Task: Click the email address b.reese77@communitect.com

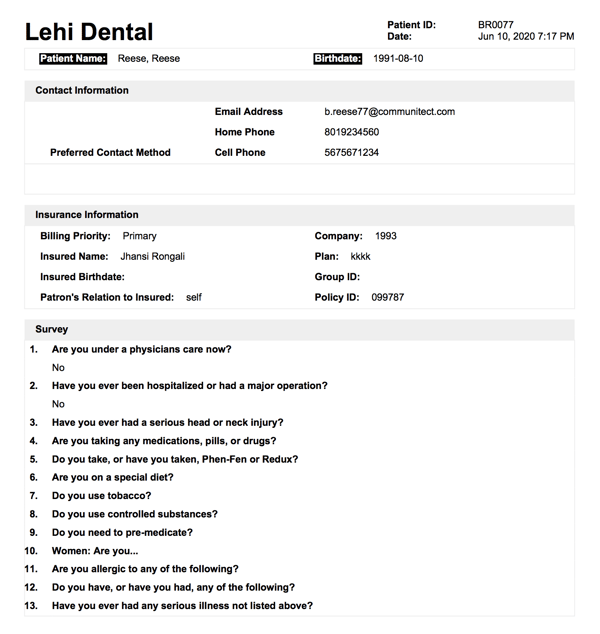Action: [x=389, y=112]
